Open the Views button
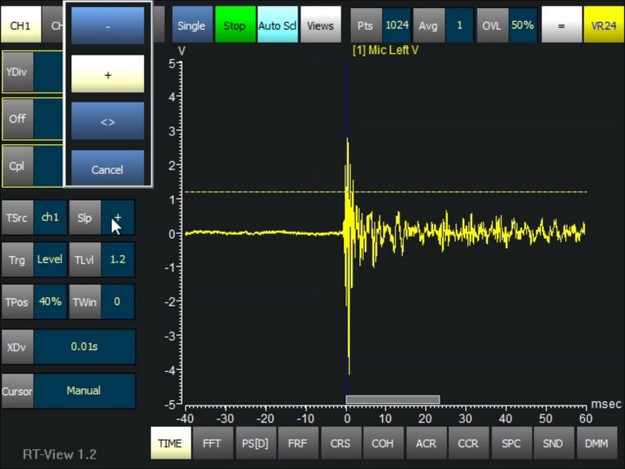The image size is (625, 469). coord(318,25)
